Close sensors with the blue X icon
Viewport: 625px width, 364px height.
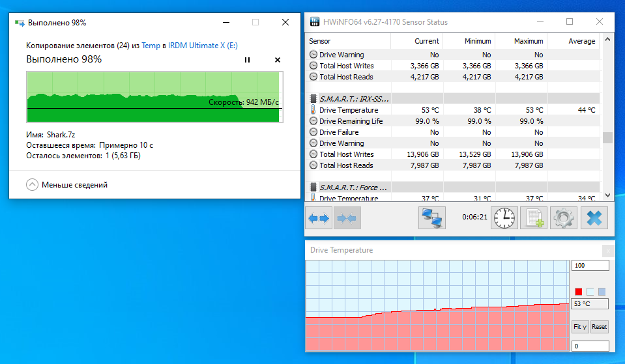coord(594,218)
